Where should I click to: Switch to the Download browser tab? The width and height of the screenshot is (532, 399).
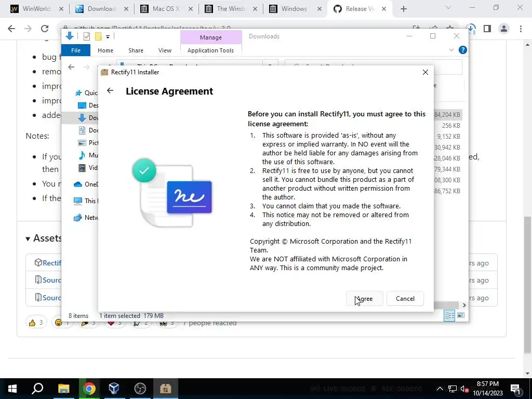click(x=101, y=9)
